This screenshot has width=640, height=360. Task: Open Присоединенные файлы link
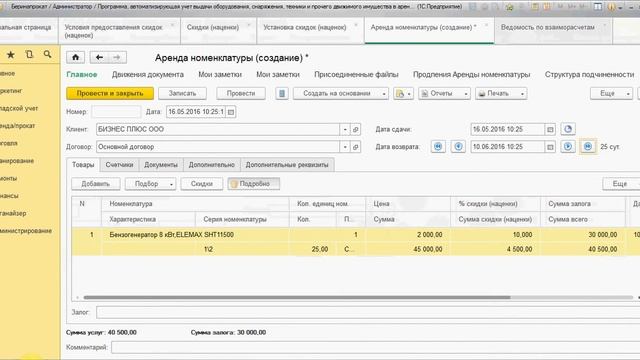click(x=356, y=75)
